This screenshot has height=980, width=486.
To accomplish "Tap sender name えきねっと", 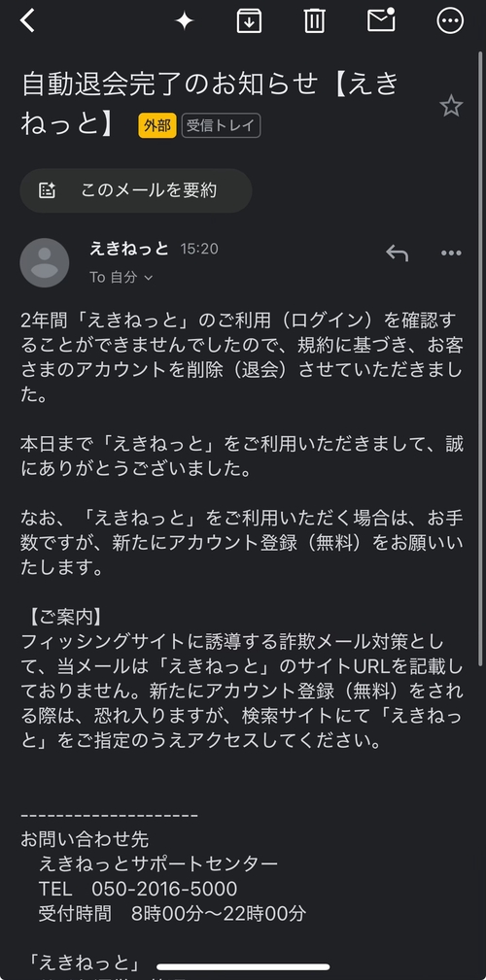I will point(129,249).
